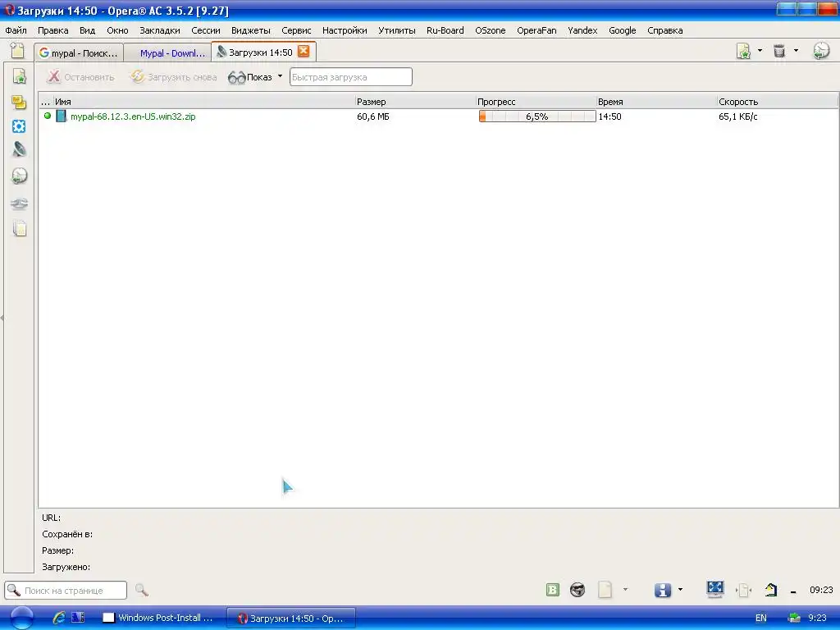Open a new tab with the new page icon
Screen dimensions: 840x630
point(18,51)
